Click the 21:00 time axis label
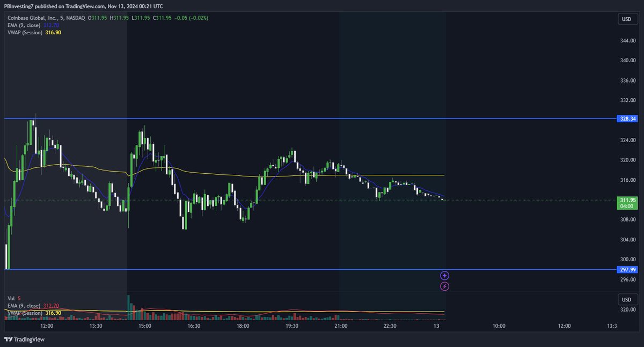 (x=340, y=326)
